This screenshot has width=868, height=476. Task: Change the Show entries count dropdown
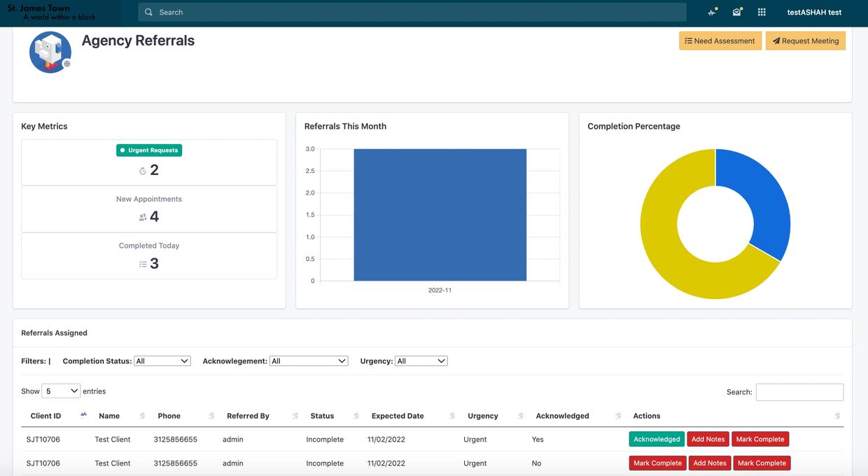click(x=61, y=391)
